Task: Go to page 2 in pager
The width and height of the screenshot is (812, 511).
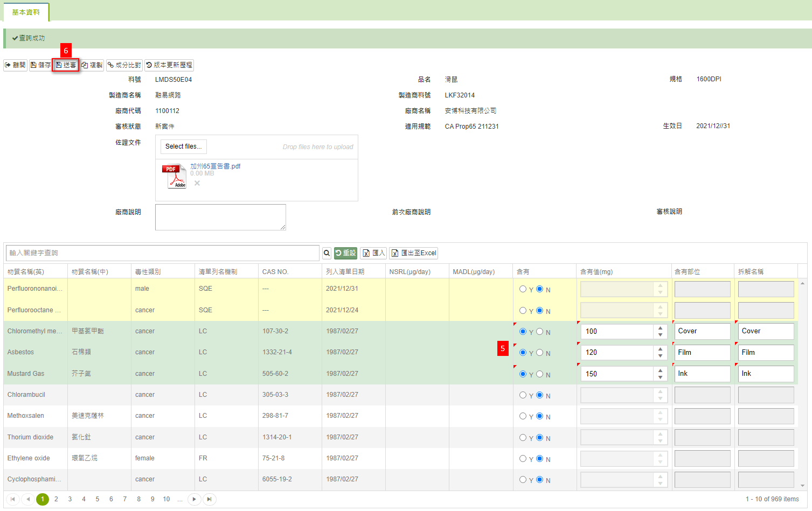Action: [x=56, y=499]
